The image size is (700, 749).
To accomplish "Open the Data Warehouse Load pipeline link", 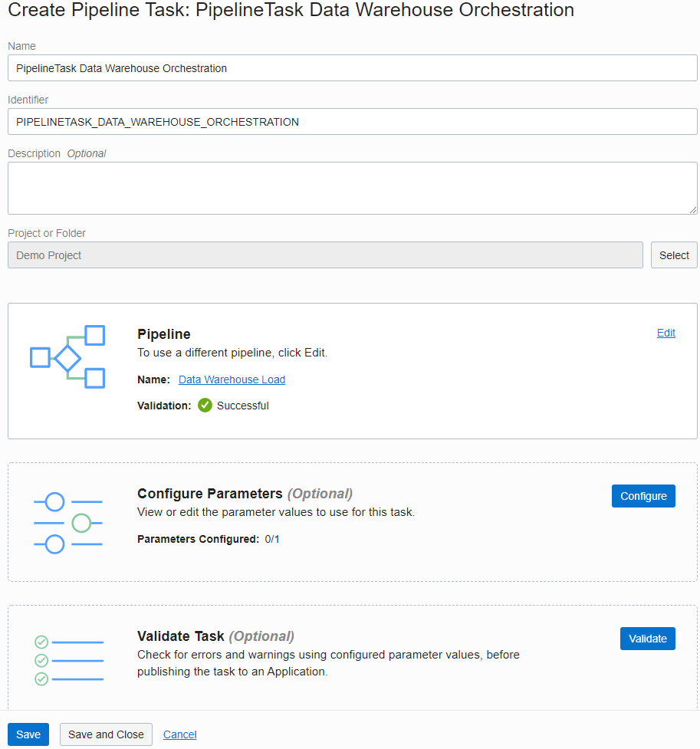I will click(x=232, y=379).
